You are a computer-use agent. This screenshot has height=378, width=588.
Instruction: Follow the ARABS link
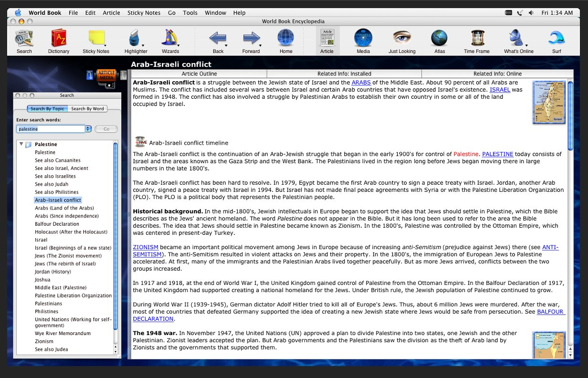[361, 83]
